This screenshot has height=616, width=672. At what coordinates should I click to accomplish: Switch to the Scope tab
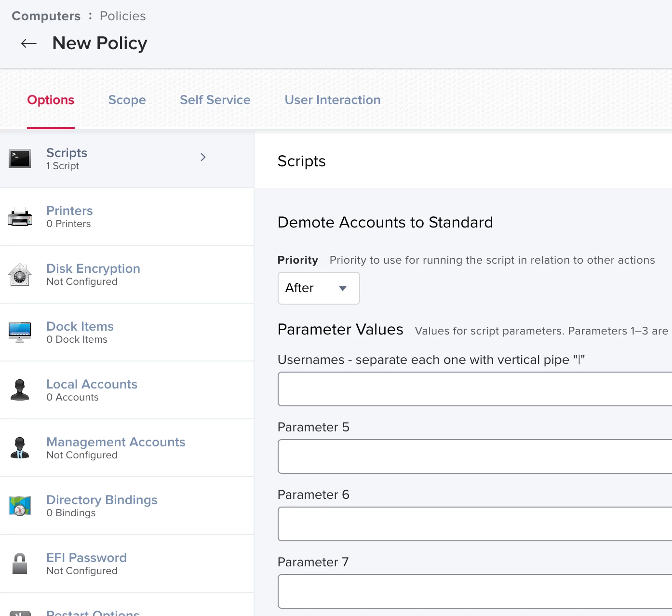(127, 100)
